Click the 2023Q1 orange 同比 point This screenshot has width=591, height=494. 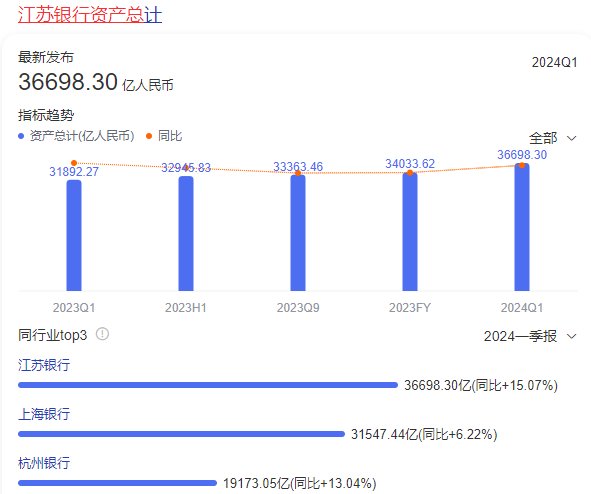tap(74, 163)
